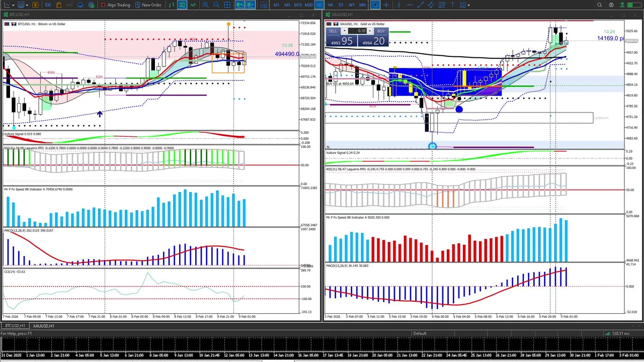Open the MetaEditor IDE icon

(48, 5)
